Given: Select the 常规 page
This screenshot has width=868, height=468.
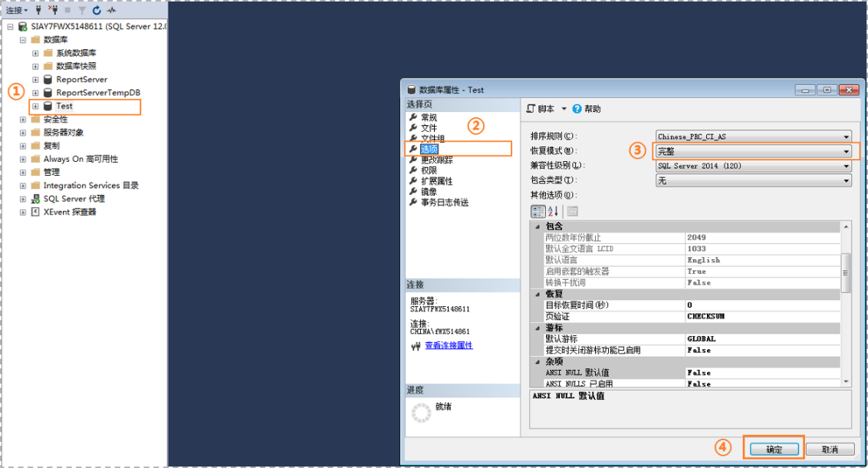Looking at the screenshot, I should [429, 117].
